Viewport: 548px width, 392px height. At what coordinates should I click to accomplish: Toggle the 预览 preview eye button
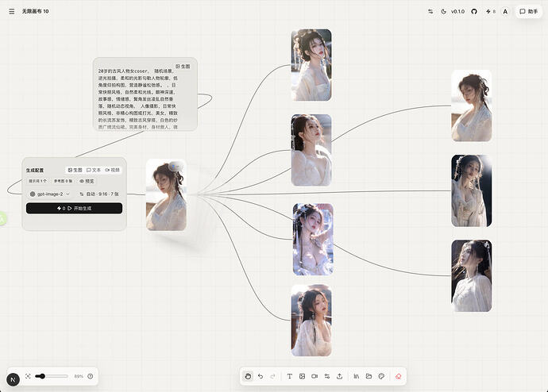coord(87,181)
